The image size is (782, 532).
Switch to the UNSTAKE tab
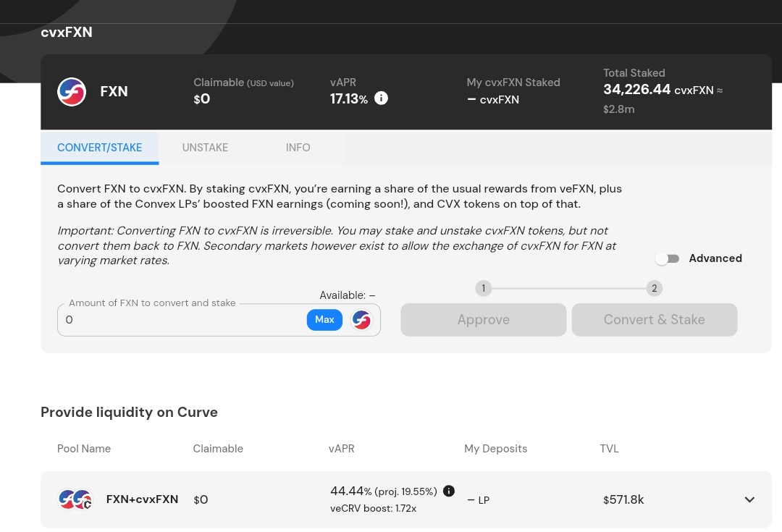click(x=205, y=148)
